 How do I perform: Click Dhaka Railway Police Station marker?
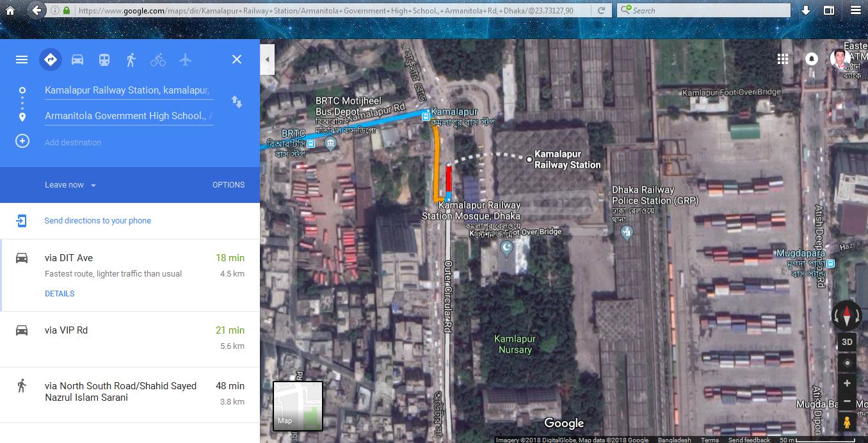[x=627, y=234]
